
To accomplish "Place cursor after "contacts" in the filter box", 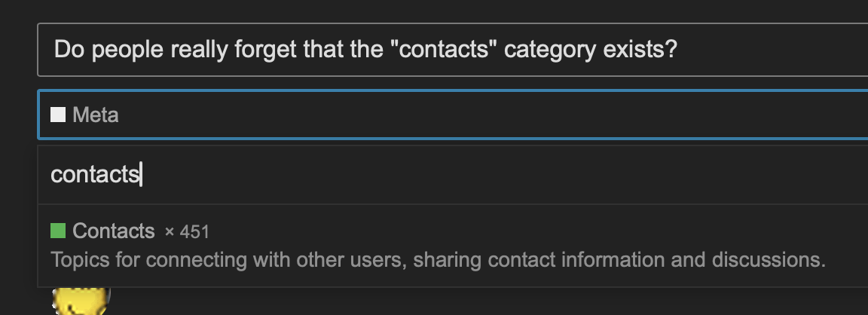I will [x=141, y=175].
